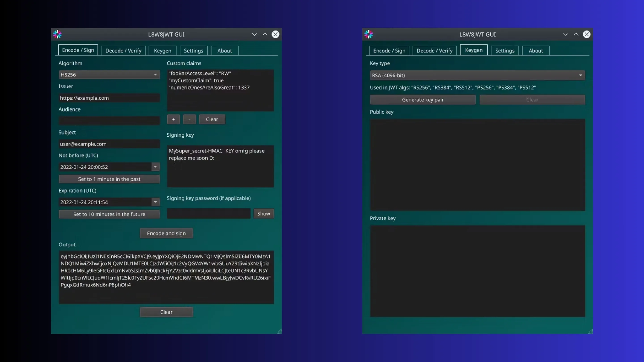Open Settings tab in left window
This screenshot has height=362, width=644.
click(x=193, y=51)
